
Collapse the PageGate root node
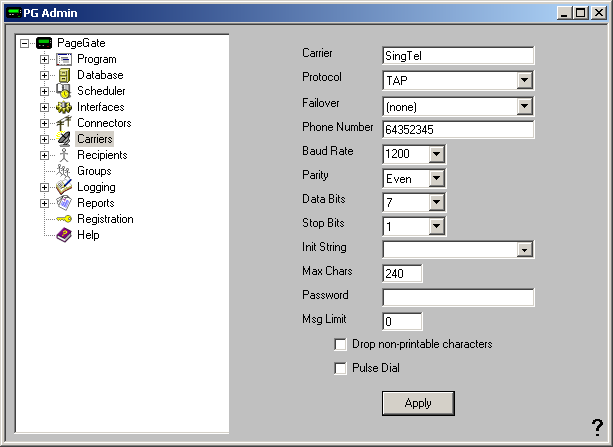(25, 43)
